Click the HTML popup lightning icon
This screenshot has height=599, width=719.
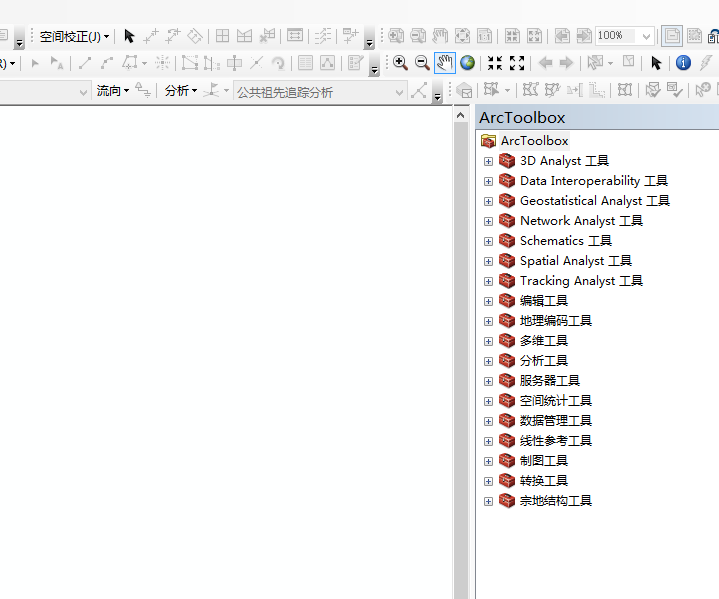tap(706, 63)
